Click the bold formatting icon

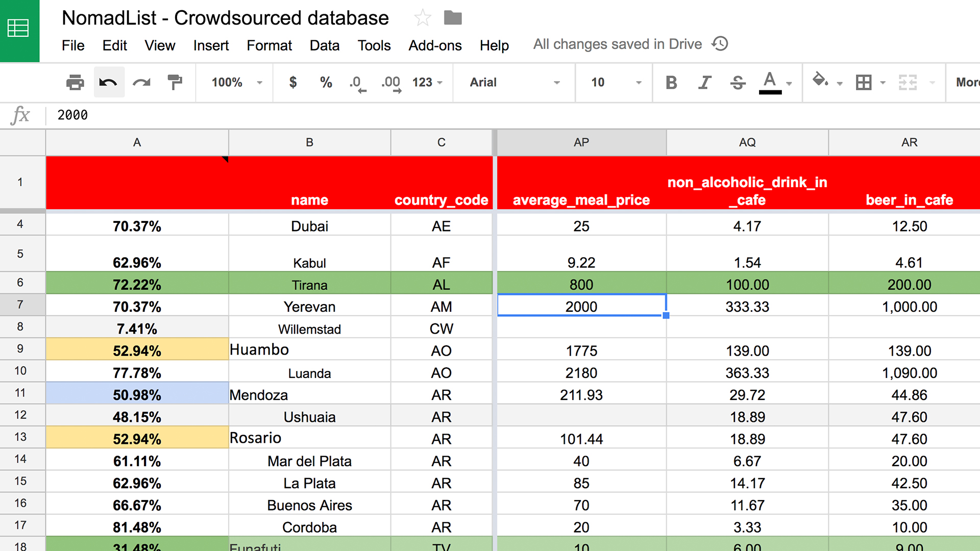[x=671, y=82]
